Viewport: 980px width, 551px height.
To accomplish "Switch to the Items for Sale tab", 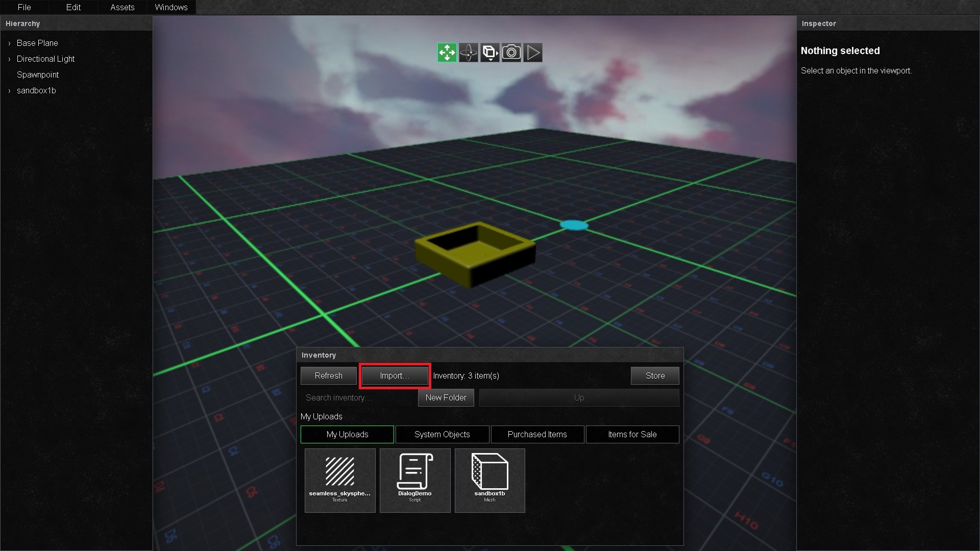I will coord(632,434).
